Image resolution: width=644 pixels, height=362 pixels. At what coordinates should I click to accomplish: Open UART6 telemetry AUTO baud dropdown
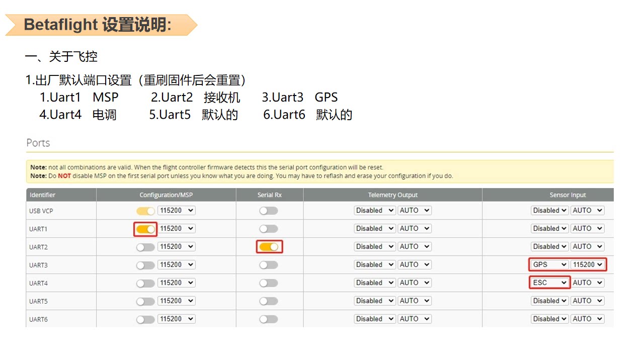(x=415, y=319)
